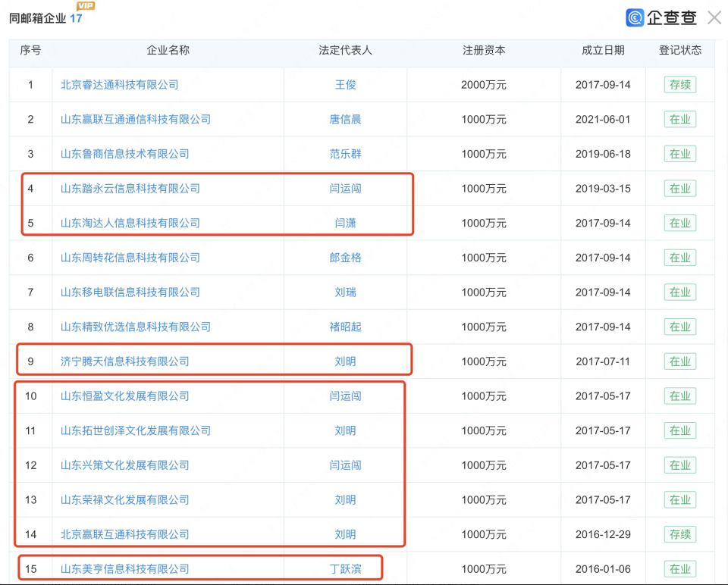
Task: Open 北京睿达通科技有限公司 company link
Action: point(120,85)
